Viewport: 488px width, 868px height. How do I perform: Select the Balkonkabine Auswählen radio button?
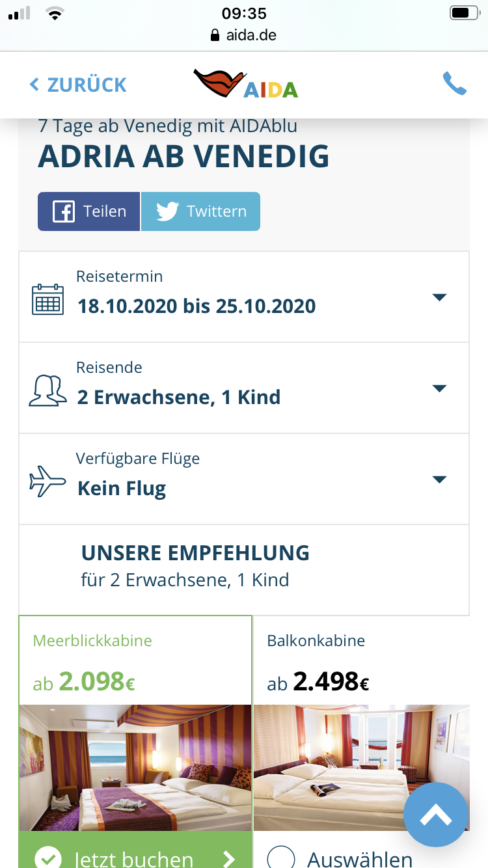(281, 859)
